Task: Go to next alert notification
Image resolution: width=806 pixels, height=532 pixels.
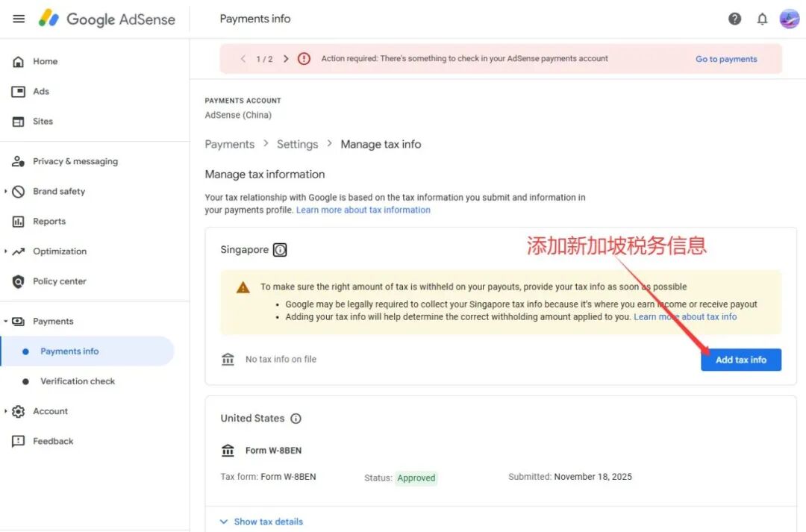Action: pyautogui.click(x=286, y=59)
